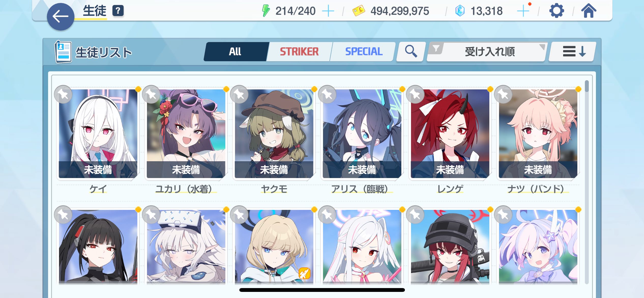The image size is (644, 298).
Task: Return to the home screen icon
Action: point(589,11)
